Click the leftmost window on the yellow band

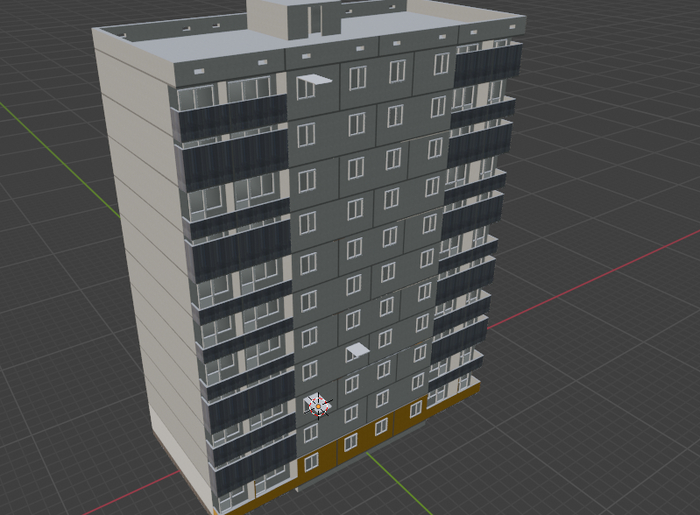click(x=312, y=461)
